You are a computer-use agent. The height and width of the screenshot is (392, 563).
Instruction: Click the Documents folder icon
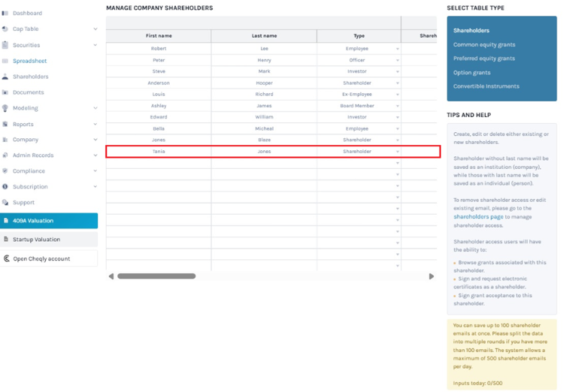[5, 92]
